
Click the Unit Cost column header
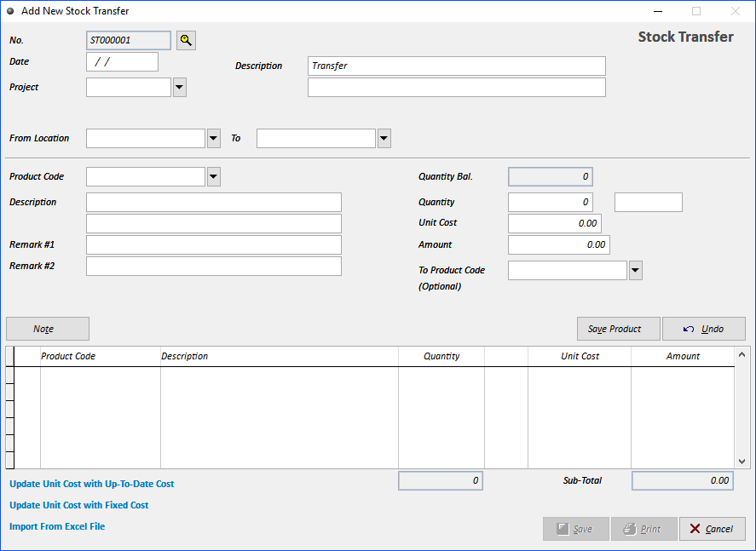(580, 357)
